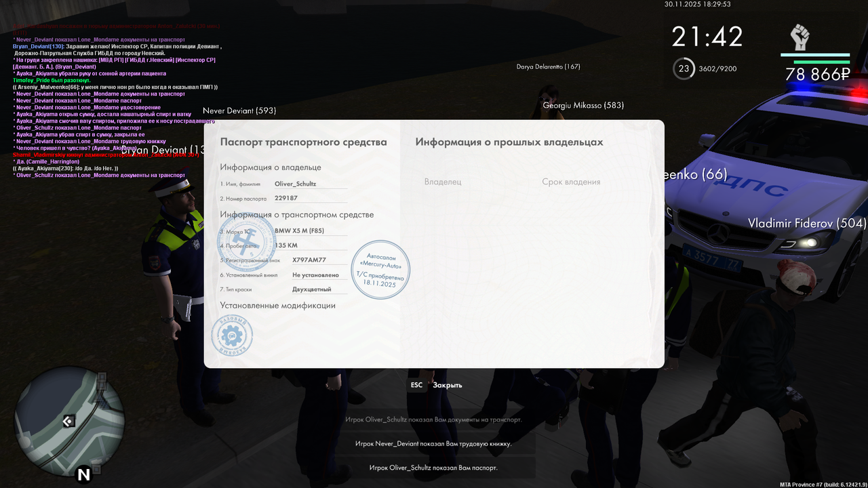Click the "Mercury-Auto" autosalon round stamp
The width and height of the screenshot is (868, 488).
pos(380,269)
